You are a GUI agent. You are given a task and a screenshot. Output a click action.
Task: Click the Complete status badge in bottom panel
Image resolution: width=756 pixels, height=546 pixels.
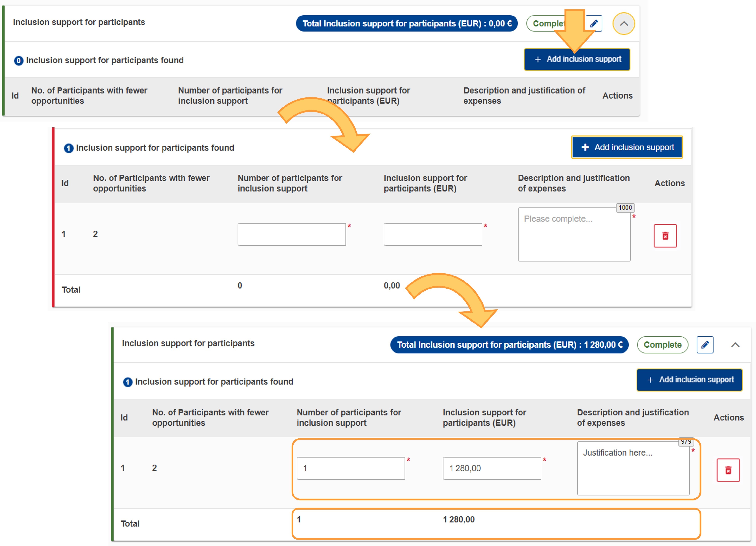(x=662, y=345)
